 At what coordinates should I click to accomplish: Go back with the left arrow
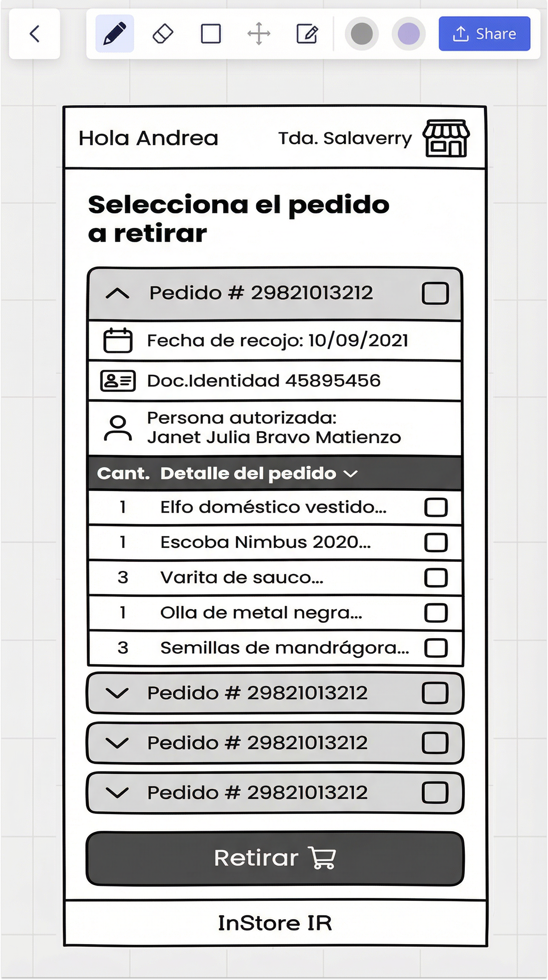point(35,34)
